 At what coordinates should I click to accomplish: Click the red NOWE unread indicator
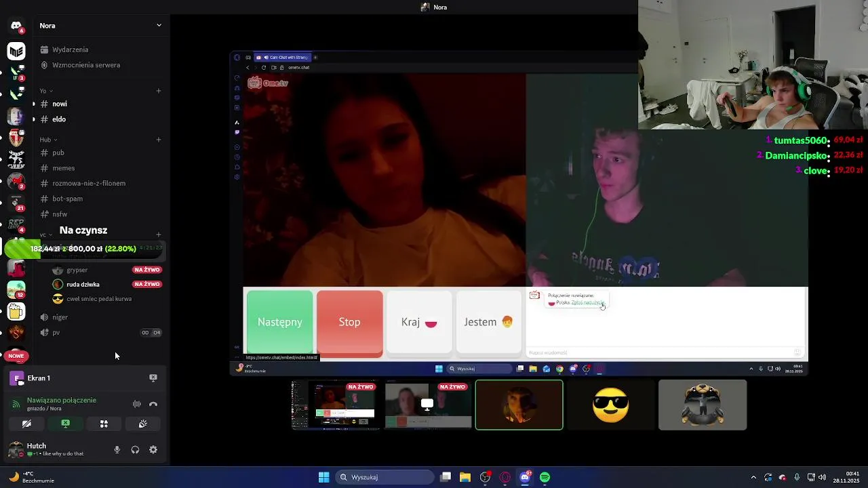pos(16,355)
